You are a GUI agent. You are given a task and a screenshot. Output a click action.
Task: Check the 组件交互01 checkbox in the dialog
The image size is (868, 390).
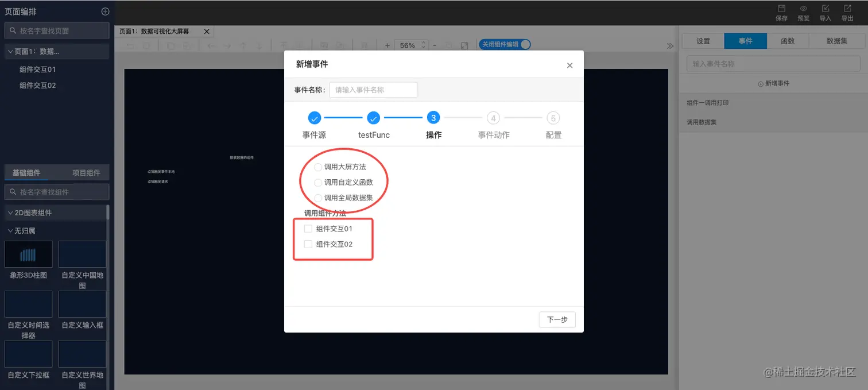point(308,229)
